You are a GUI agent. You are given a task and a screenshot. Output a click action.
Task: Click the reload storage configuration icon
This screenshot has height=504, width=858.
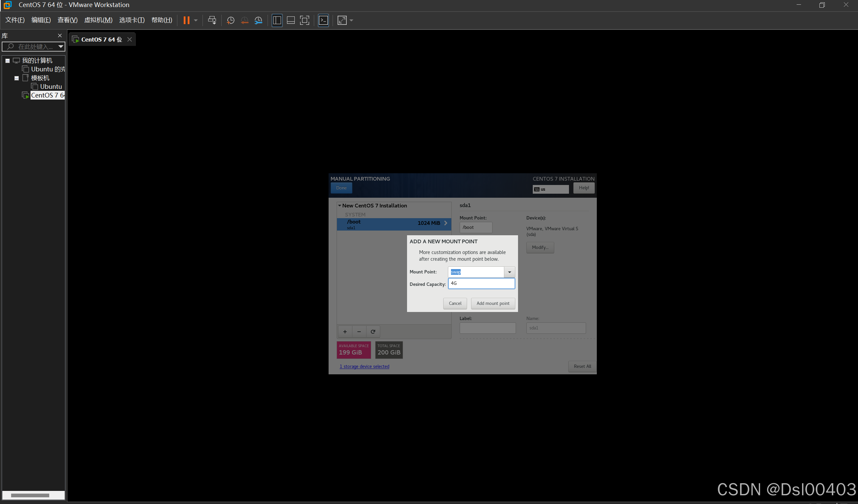(373, 332)
